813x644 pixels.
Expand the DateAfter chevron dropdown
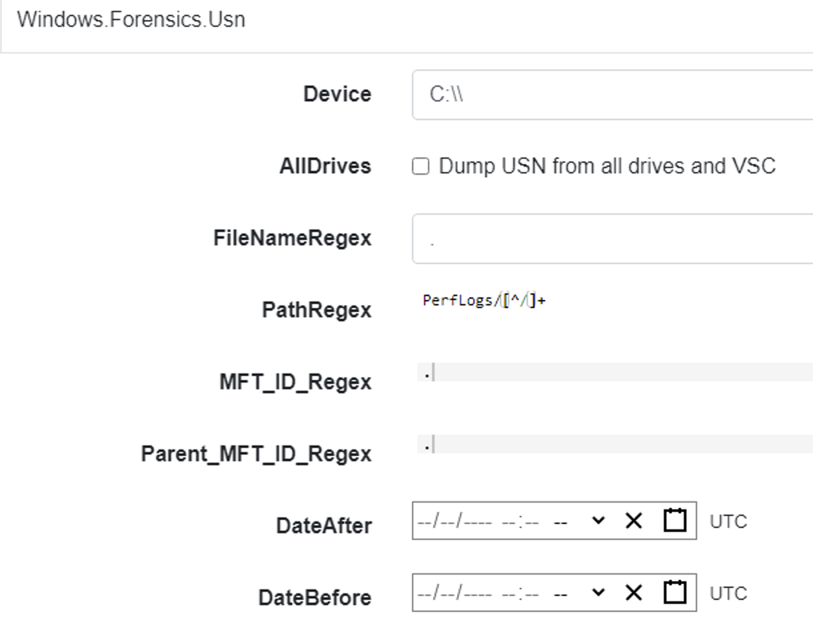coord(598,520)
